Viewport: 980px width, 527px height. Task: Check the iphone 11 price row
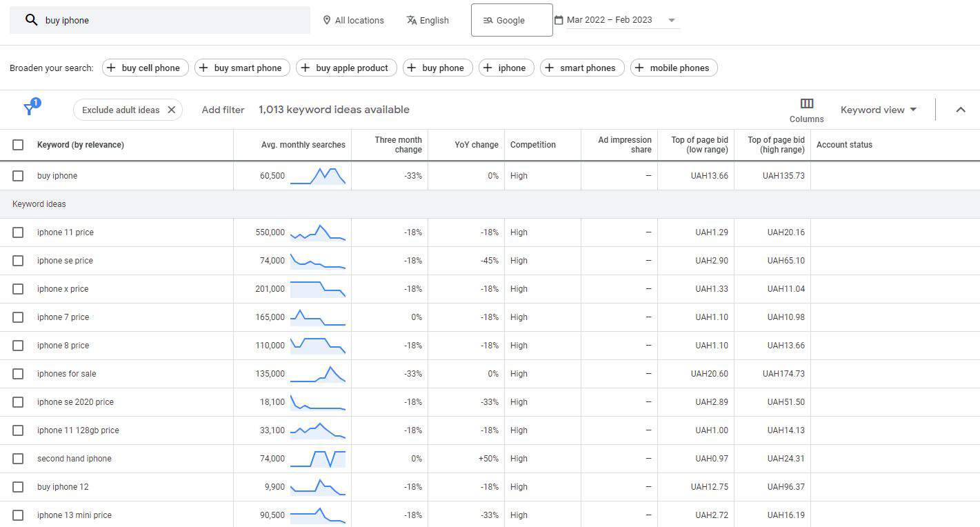(18, 232)
